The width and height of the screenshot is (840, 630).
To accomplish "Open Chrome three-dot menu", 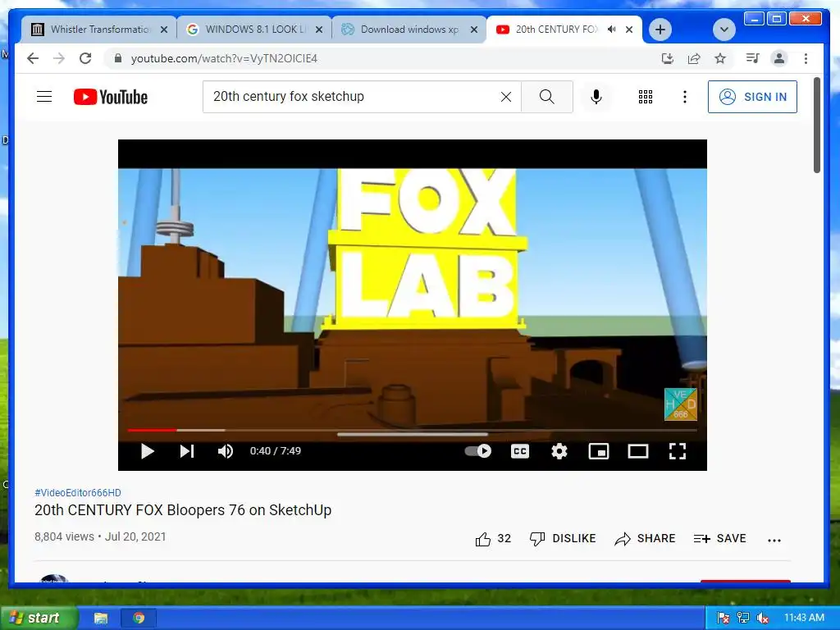I will pos(806,58).
